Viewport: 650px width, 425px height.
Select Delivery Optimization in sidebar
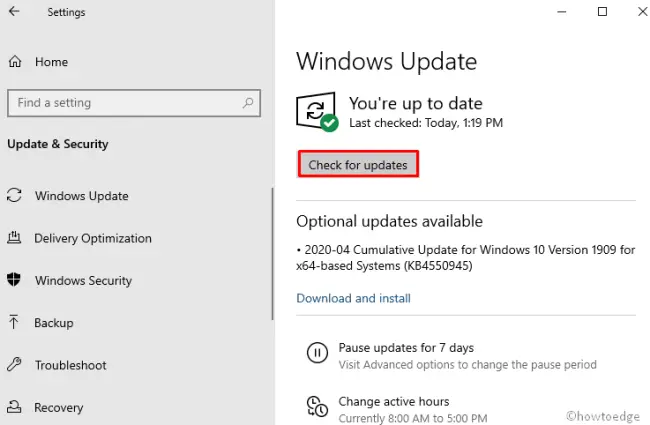(x=93, y=238)
